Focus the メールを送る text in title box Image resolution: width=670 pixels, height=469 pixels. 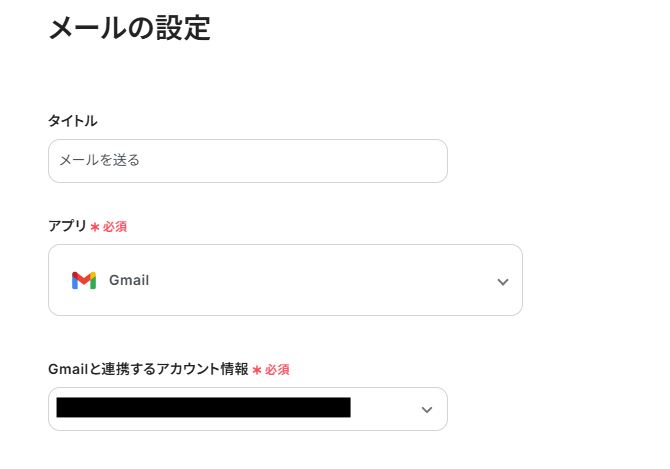99,160
